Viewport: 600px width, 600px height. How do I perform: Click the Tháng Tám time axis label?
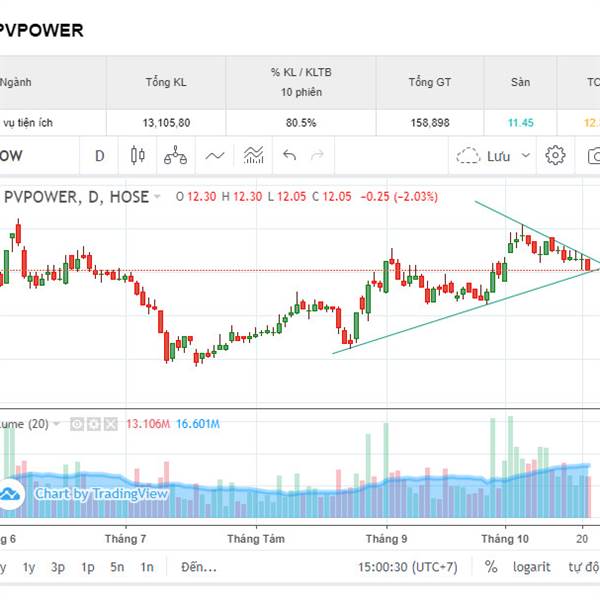click(x=256, y=539)
